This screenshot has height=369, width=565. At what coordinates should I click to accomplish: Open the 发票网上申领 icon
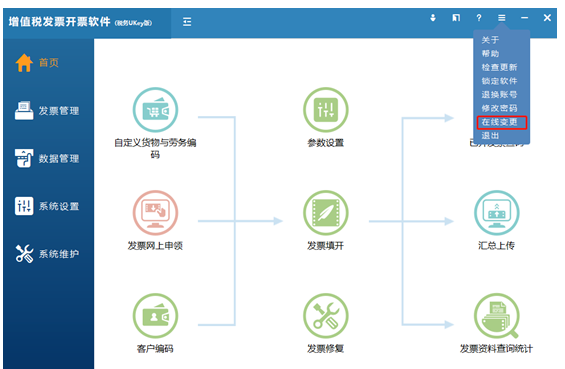(x=155, y=213)
